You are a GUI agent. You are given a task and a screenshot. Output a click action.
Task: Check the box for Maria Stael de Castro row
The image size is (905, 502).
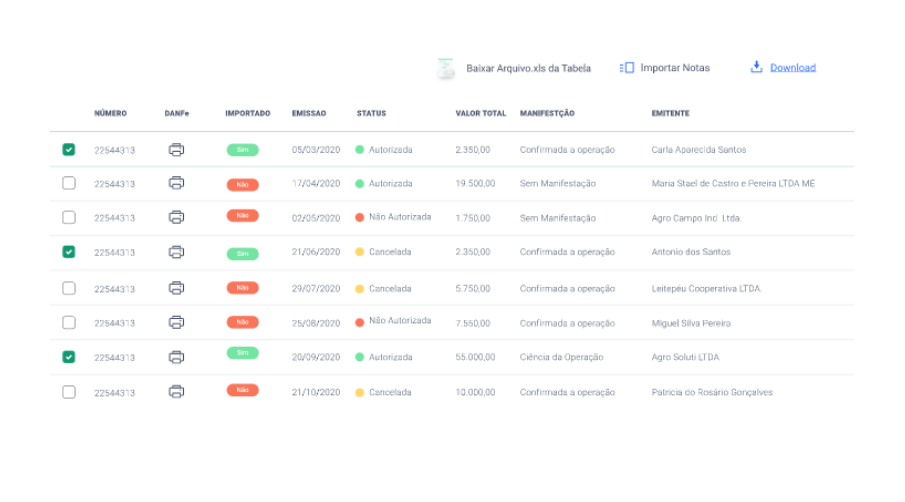click(x=68, y=183)
